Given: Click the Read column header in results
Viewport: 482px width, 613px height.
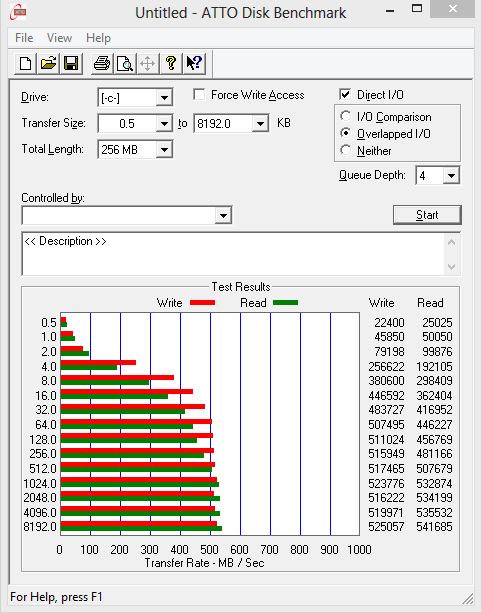Looking at the screenshot, I should click(x=430, y=303).
